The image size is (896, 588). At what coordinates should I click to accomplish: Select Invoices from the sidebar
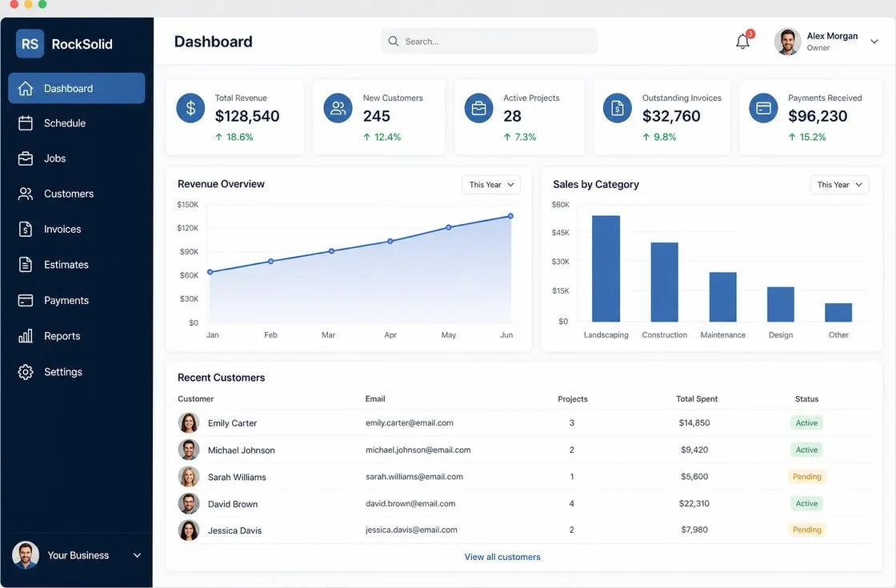[77, 229]
